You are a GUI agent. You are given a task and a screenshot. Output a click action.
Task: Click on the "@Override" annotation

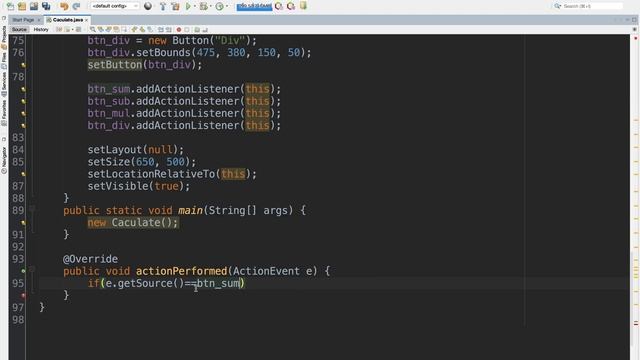91,259
